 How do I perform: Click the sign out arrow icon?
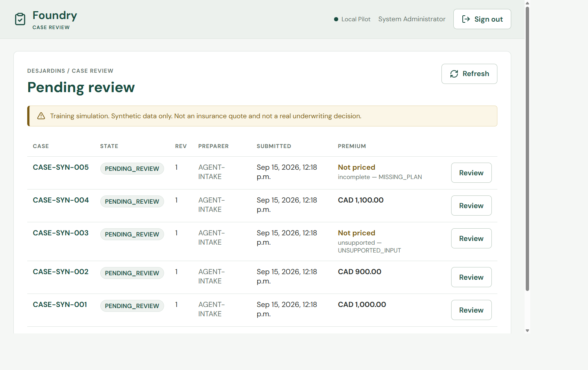pos(466,19)
